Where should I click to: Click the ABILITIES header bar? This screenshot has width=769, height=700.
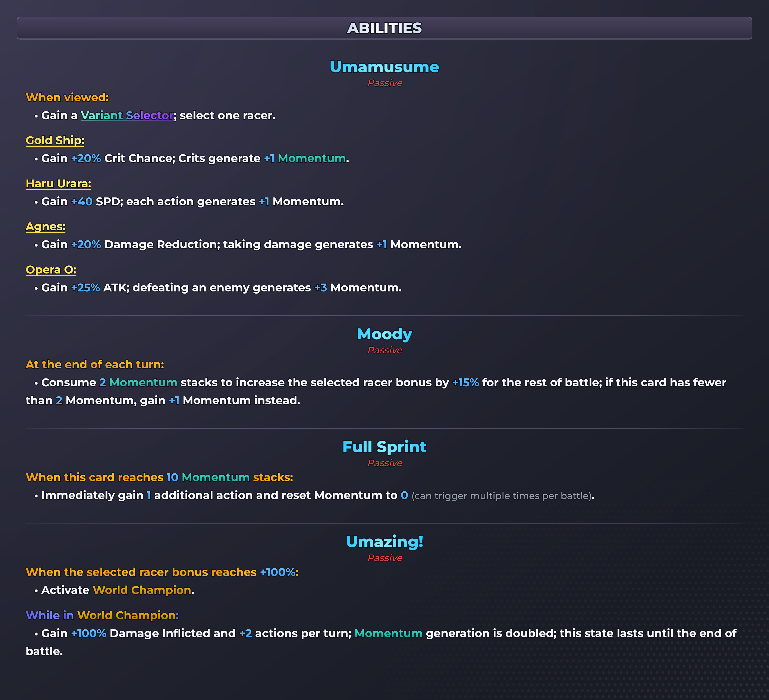coord(384,28)
